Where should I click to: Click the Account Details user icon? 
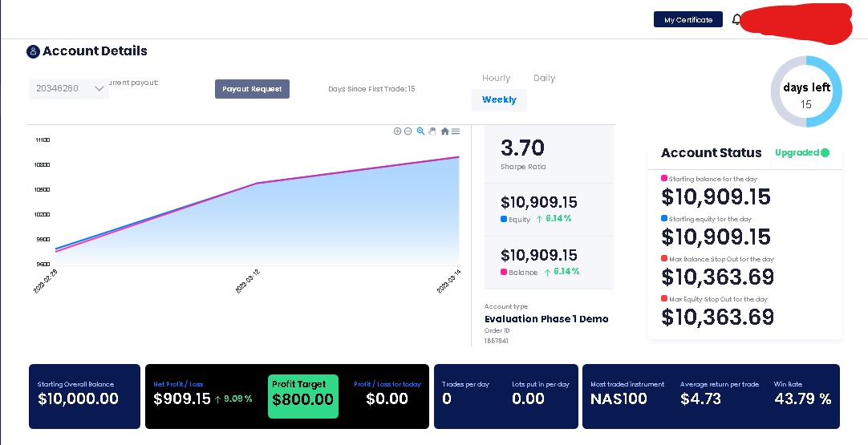click(33, 51)
